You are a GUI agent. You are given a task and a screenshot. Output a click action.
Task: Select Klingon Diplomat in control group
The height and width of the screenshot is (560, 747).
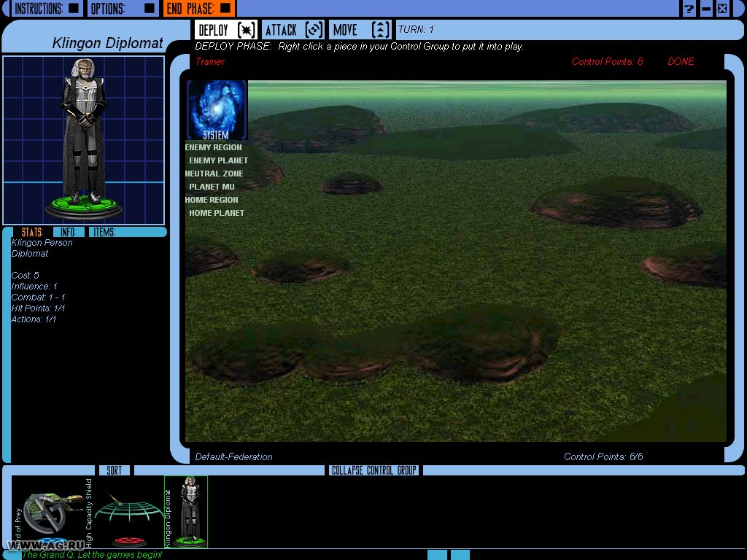click(187, 512)
